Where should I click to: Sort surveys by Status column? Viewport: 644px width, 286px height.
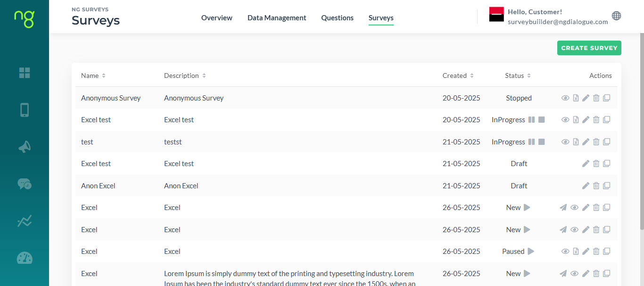pos(518,76)
